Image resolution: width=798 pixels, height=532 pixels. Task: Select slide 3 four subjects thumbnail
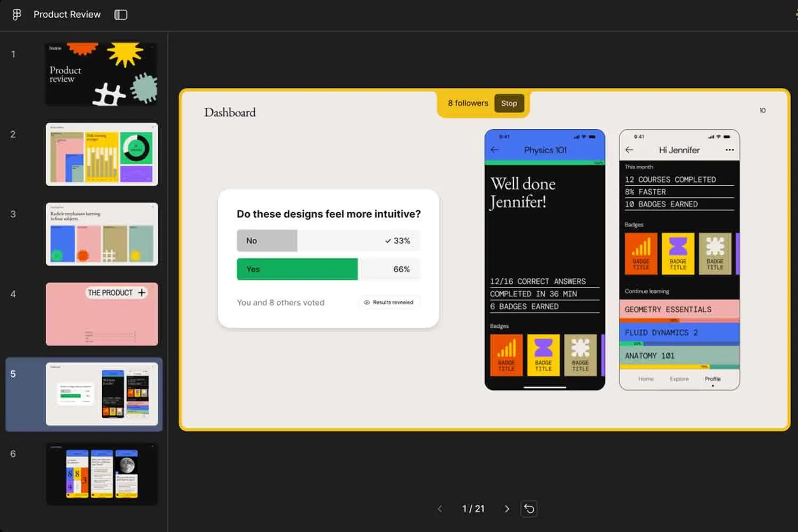[102, 234]
